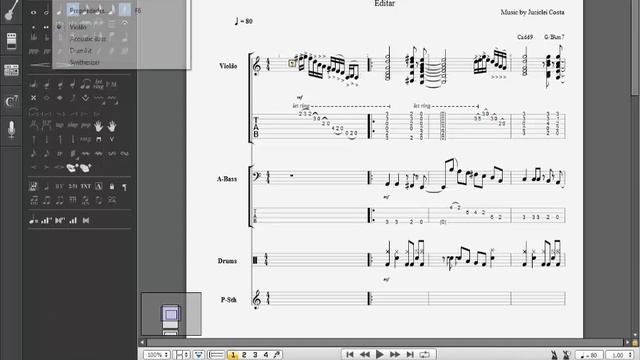Apply the pop technique tool
The height and width of the screenshot is (360, 640).
tap(85, 126)
